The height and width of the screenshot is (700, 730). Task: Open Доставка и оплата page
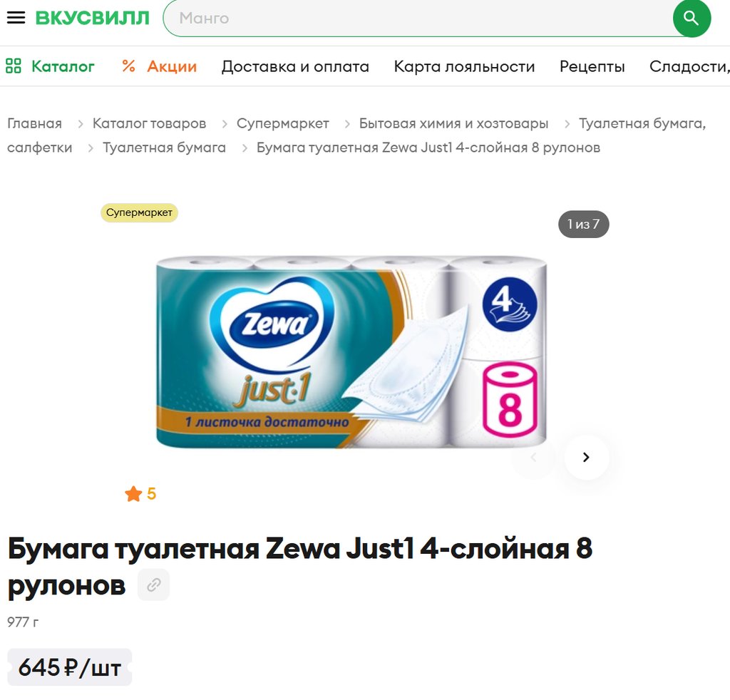tap(295, 66)
